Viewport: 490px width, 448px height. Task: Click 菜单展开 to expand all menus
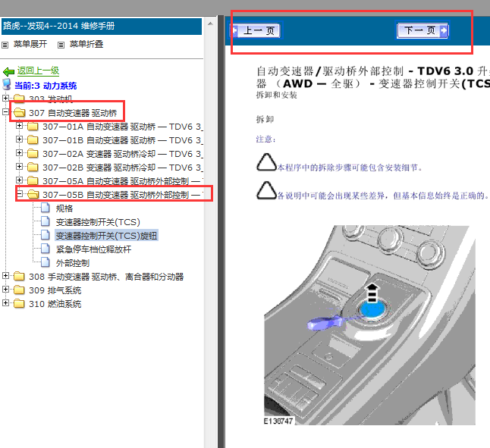coord(30,44)
